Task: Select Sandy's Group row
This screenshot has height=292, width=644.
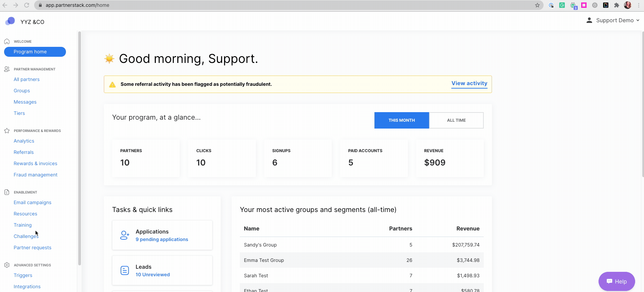Action: (362, 245)
